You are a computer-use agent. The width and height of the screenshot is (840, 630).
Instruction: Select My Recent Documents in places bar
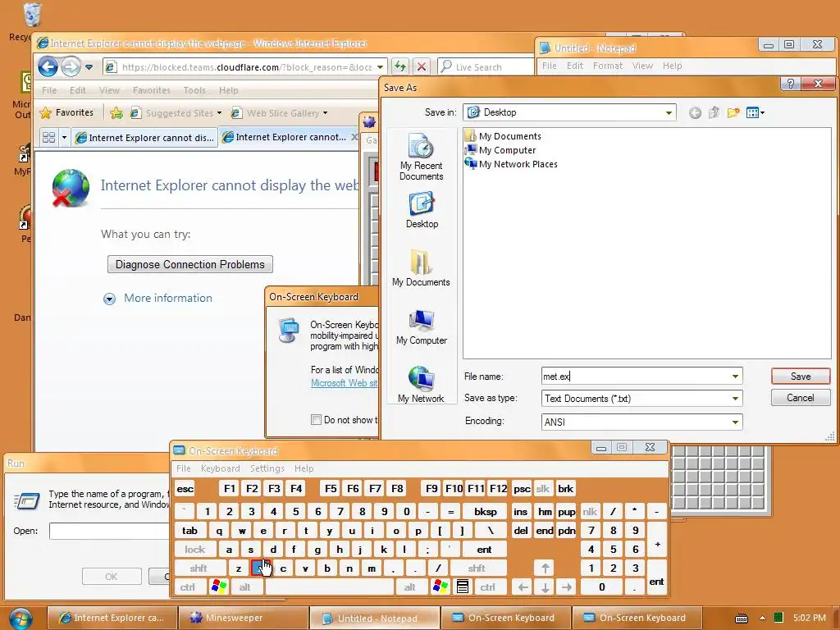click(x=421, y=157)
